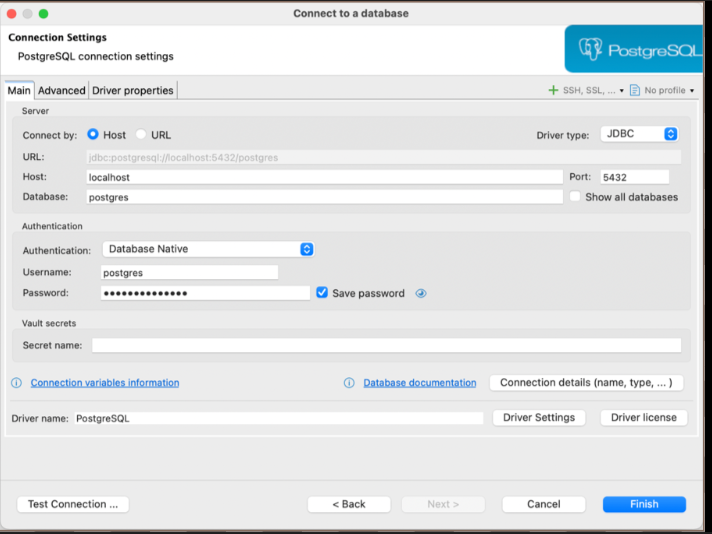The image size is (712, 534).
Task: Open the Authentication Database Native dropdown
Action: (x=208, y=249)
